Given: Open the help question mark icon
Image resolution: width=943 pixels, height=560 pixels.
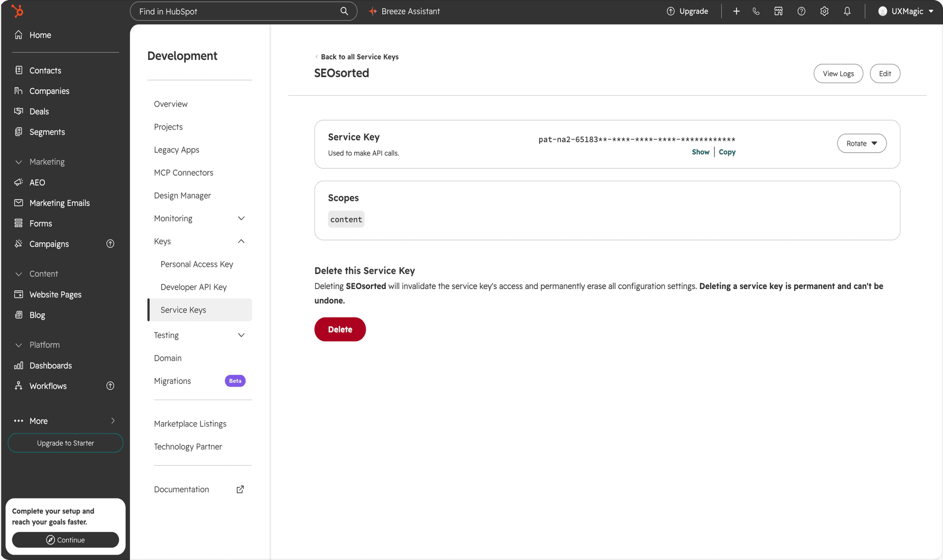Looking at the screenshot, I should click(801, 11).
